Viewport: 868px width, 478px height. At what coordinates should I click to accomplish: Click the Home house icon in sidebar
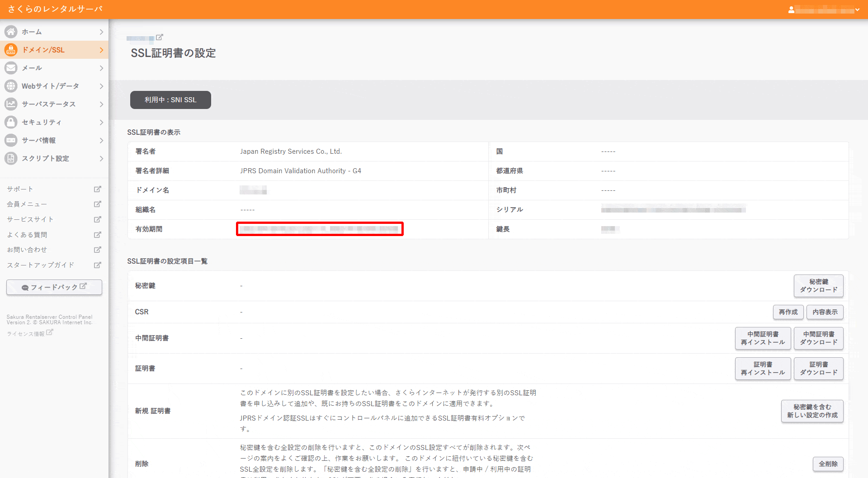point(11,32)
